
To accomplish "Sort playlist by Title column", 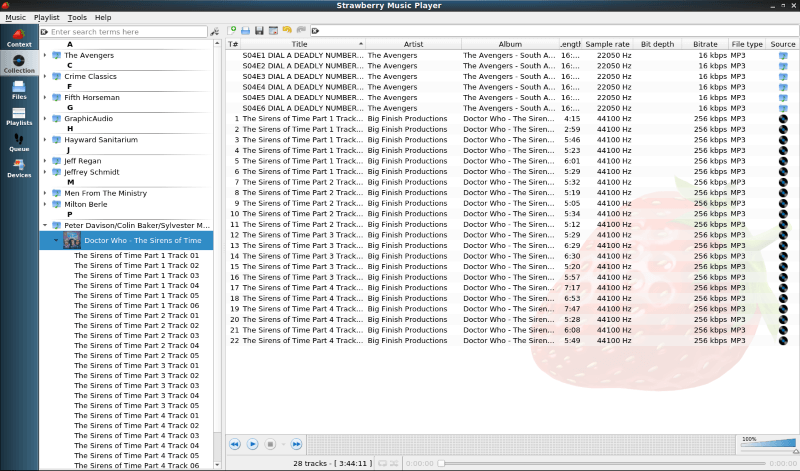I will (303, 44).
